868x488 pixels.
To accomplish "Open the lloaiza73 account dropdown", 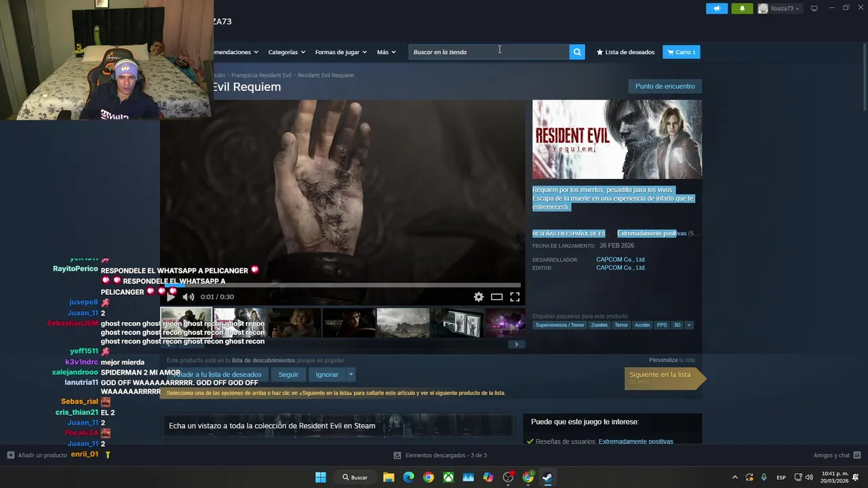I will click(779, 9).
